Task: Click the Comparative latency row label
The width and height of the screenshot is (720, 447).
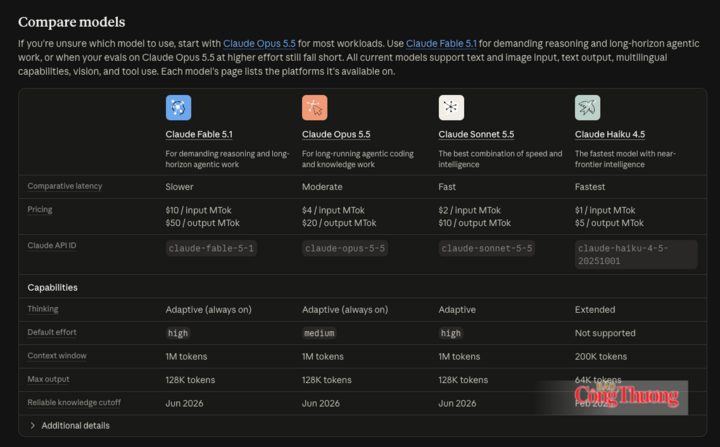Action: [x=65, y=186]
